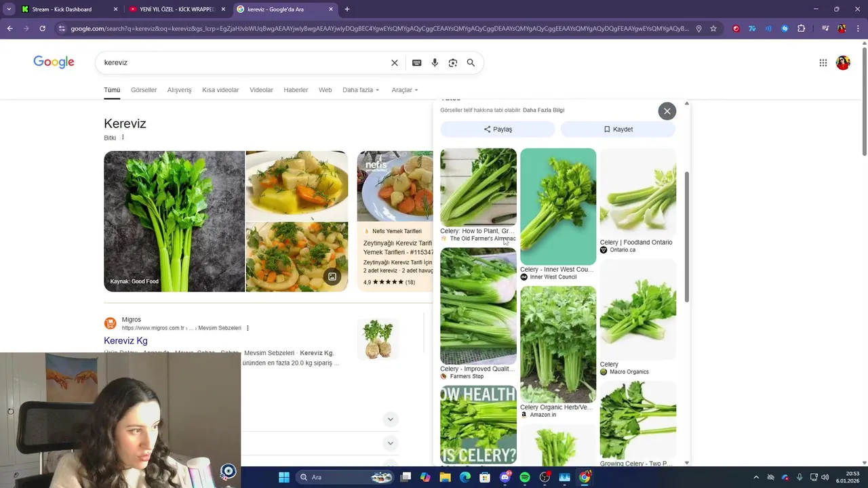Viewport: 868px width, 488px height.
Task: Search by image with the Google Lens icon
Action: tap(453, 62)
